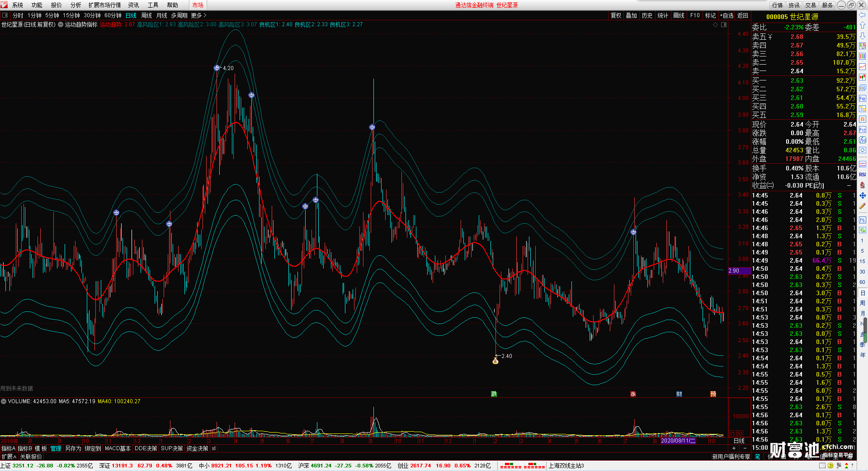868x471 pixels.
Task: Switch to the 市场 tab
Action: coord(198,5)
